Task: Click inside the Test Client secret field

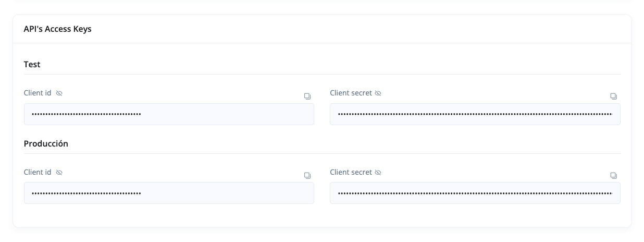Action: 475,114
